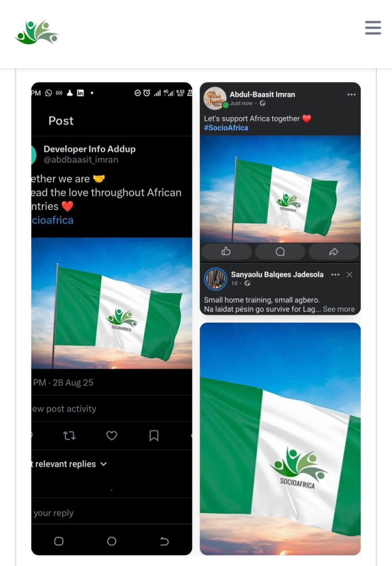This screenshot has height=566, width=392.
Task: Click the comment bubble icon on Facebook post
Action: click(280, 251)
